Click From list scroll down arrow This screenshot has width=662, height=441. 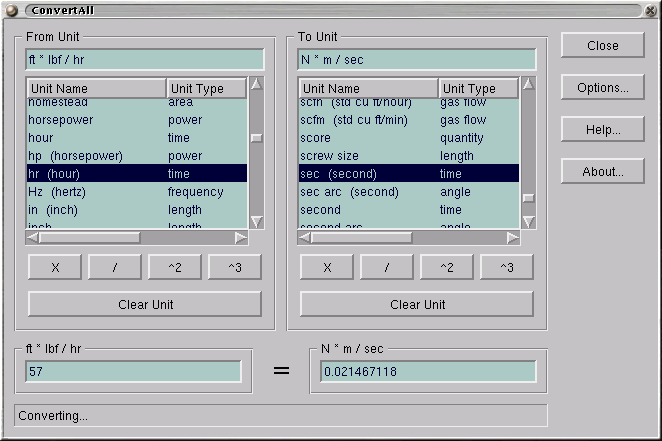tap(256, 222)
